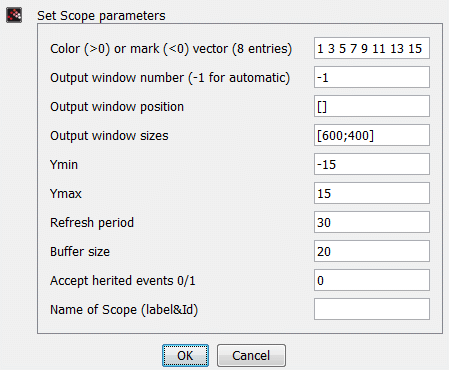Click the 'Ymin' label text
This screenshot has width=449, height=370.
pos(64,165)
